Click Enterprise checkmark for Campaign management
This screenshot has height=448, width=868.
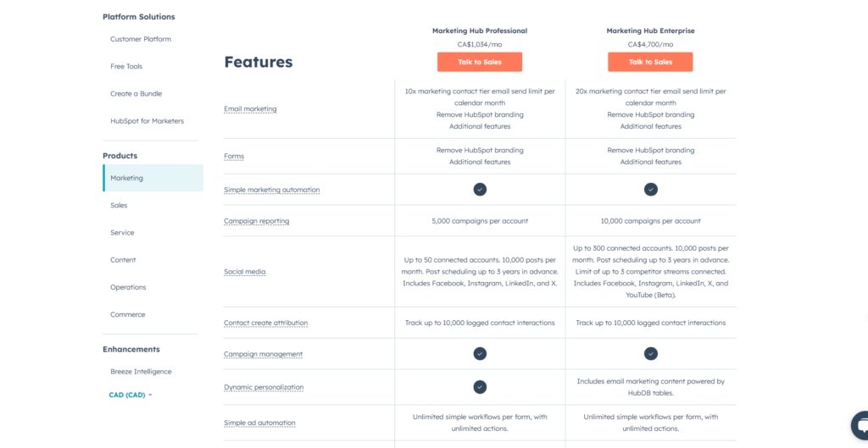[650, 354]
